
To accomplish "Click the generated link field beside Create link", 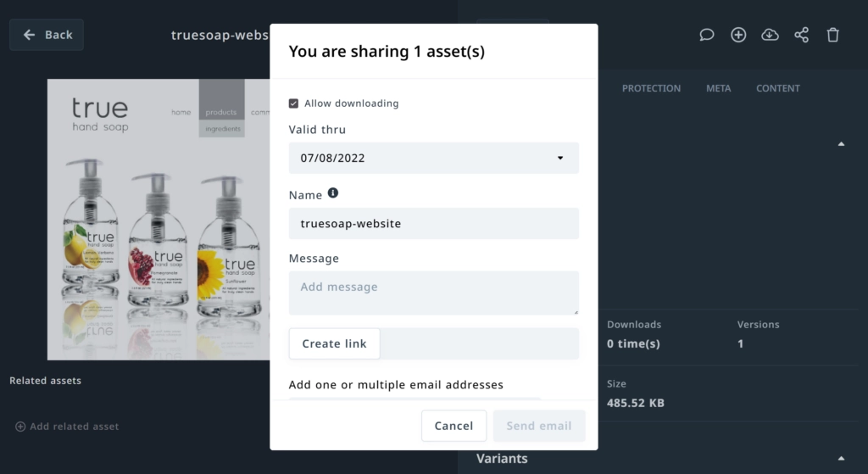I will tap(480, 343).
